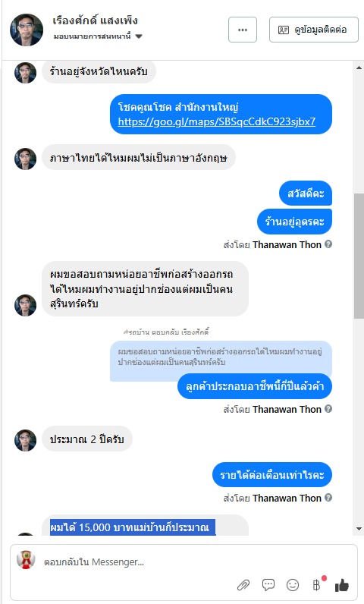Click the chat scrollbar thumb

tap(359, 256)
